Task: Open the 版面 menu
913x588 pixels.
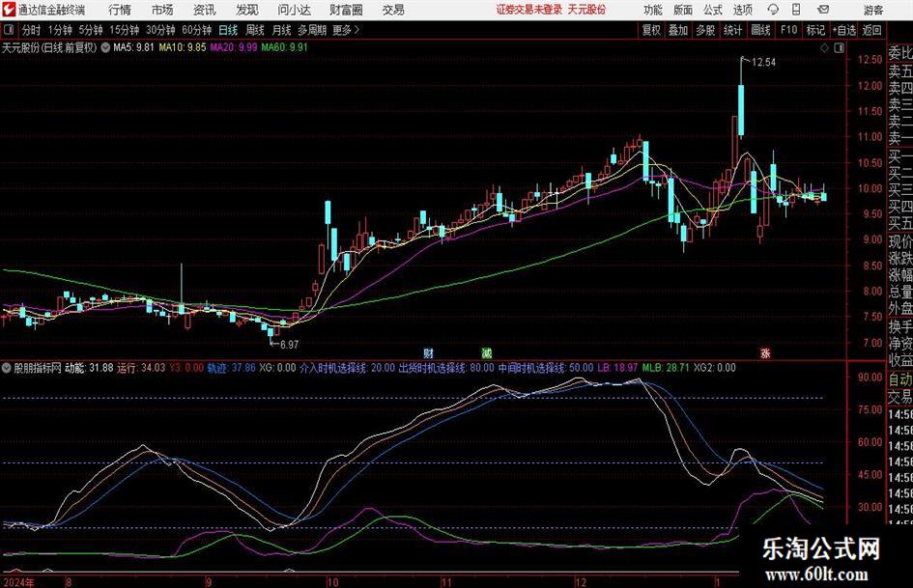Action: (x=683, y=10)
